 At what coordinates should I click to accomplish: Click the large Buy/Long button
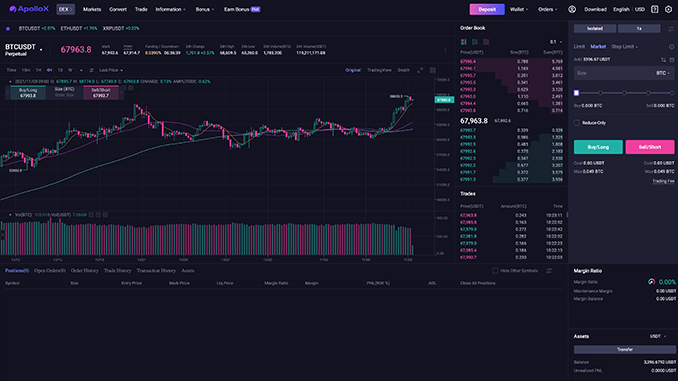click(598, 147)
